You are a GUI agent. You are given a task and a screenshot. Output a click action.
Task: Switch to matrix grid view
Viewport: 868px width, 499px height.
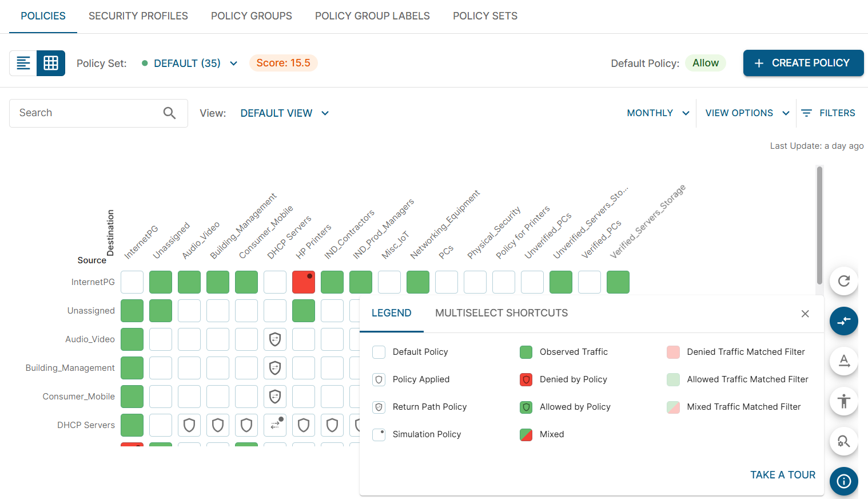coord(51,63)
